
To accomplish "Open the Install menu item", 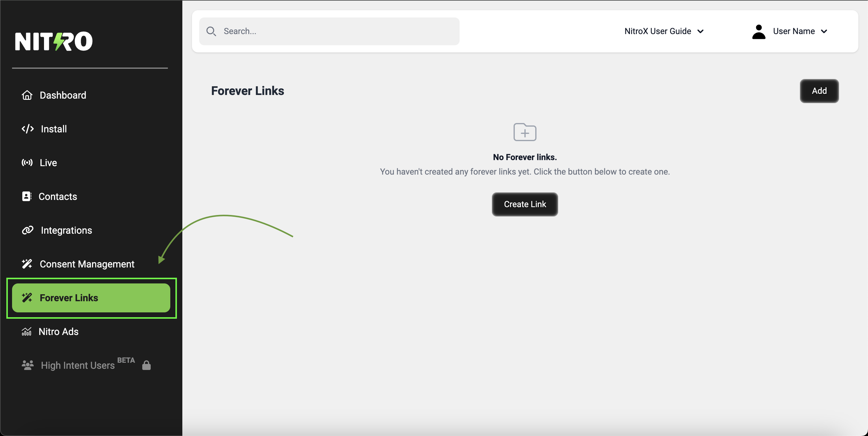I will [x=91, y=129].
